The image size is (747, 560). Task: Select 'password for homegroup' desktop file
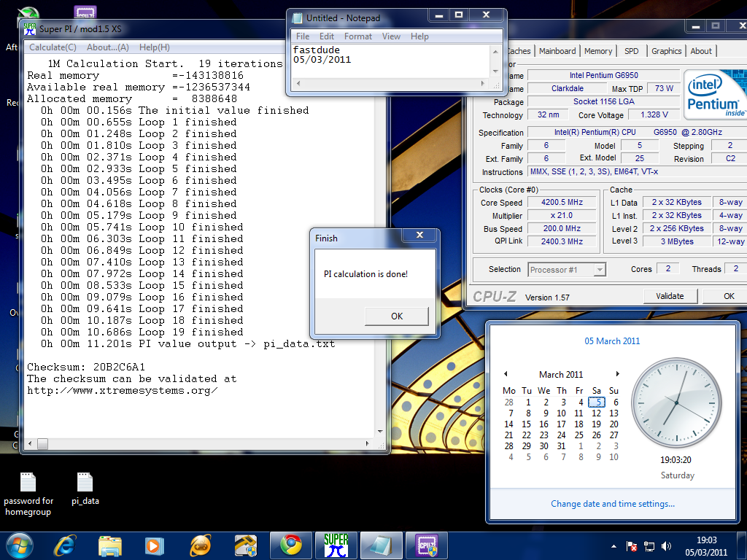point(28,494)
